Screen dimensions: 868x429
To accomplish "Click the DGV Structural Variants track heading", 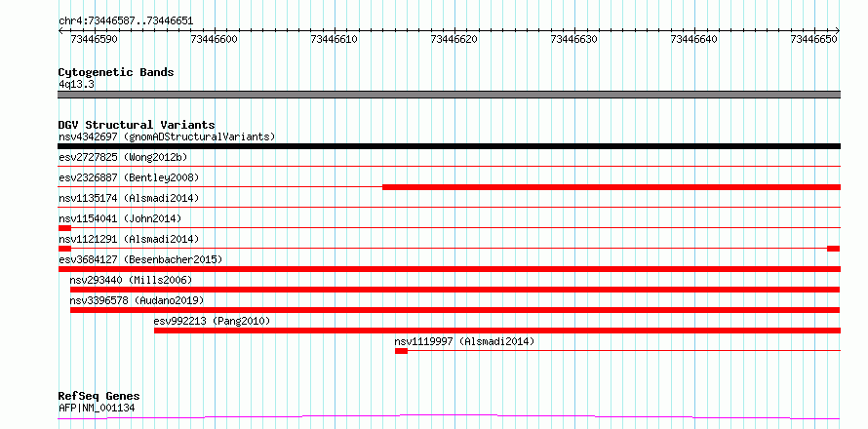I will [137, 125].
